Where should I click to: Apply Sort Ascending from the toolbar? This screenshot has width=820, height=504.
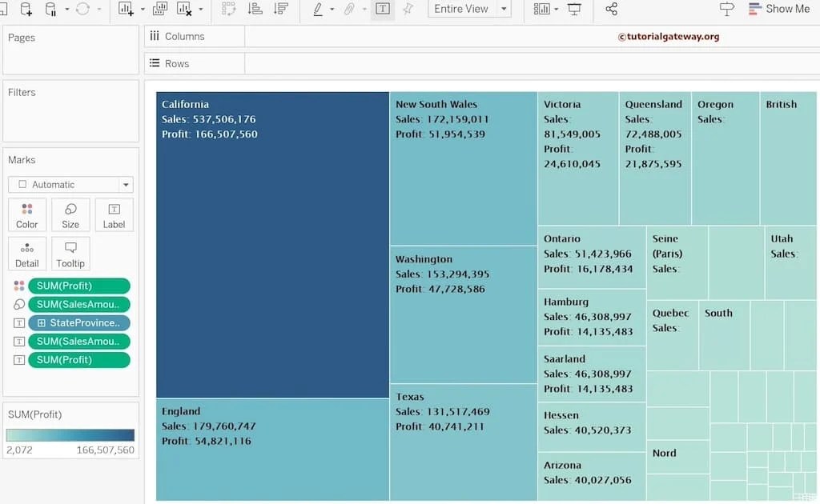pyautogui.click(x=257, y=9)
